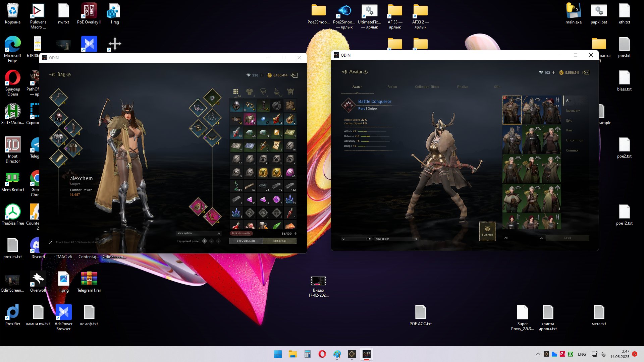Go back from the Avatar screen
644x362 pixels.
(x=344, y=72)
